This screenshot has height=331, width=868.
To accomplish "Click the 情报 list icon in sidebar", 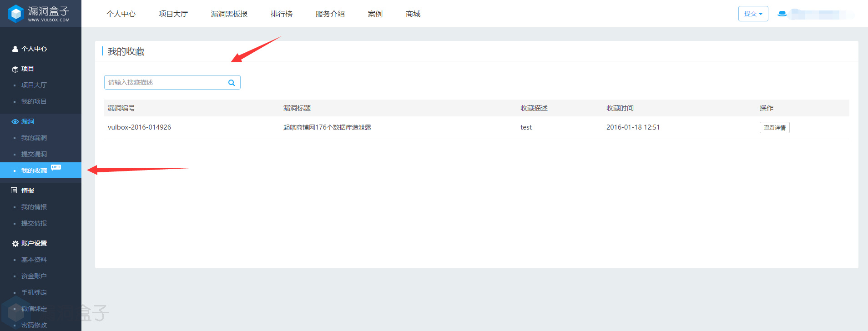I will coord(14,191).
